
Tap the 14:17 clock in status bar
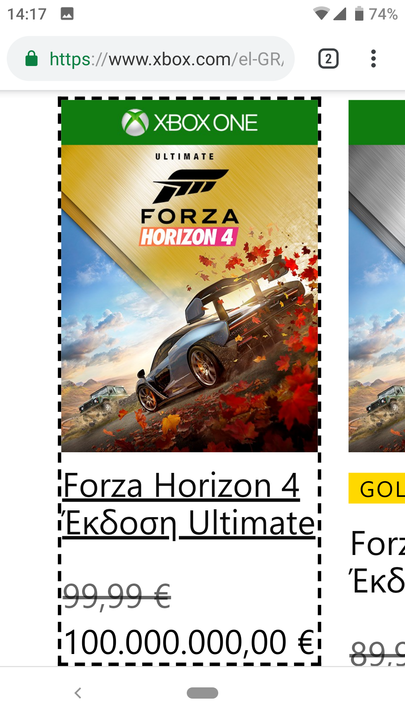pos(27,14)
